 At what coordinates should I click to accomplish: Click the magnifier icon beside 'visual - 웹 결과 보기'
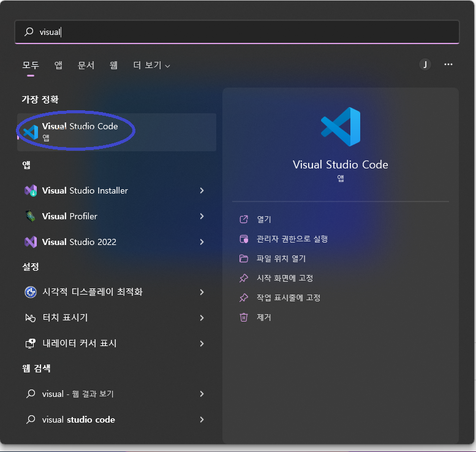pyautogui.click(x=31, y=394)
